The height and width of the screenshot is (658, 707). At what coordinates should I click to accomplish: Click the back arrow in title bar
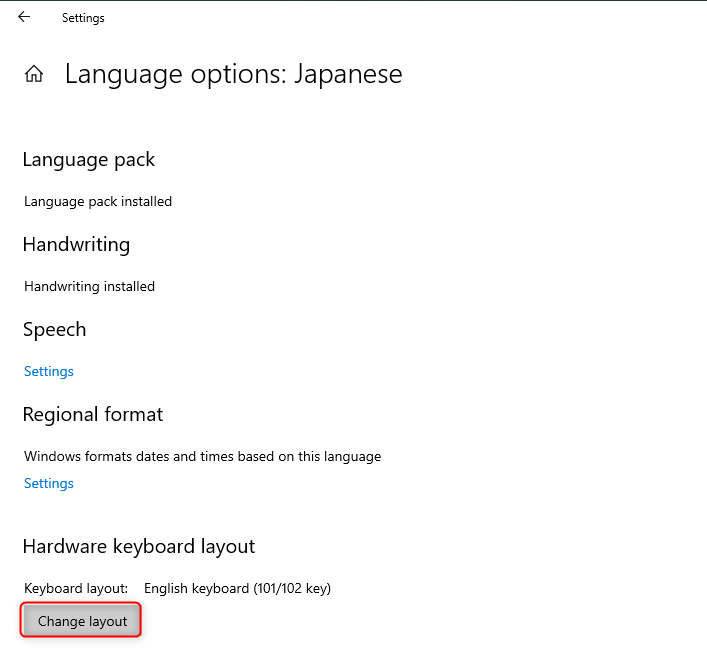(24, 17)
